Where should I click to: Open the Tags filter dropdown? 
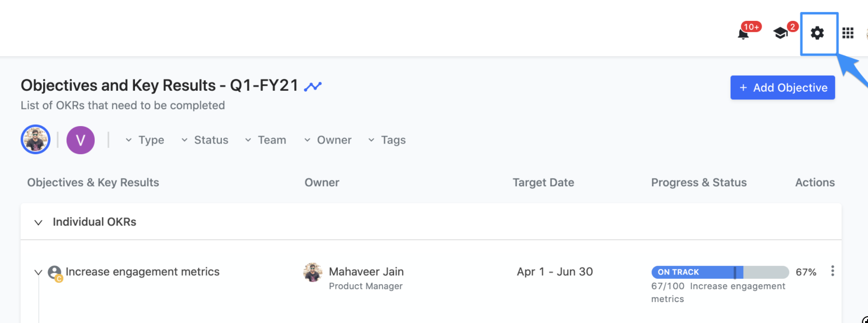[x=387, y=140]
